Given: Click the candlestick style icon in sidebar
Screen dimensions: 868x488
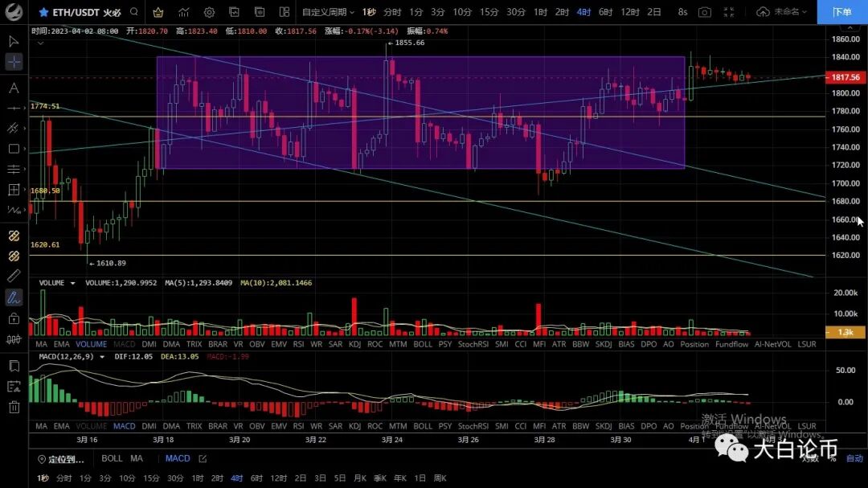Looking at the screenshot, I should (14, 339).
